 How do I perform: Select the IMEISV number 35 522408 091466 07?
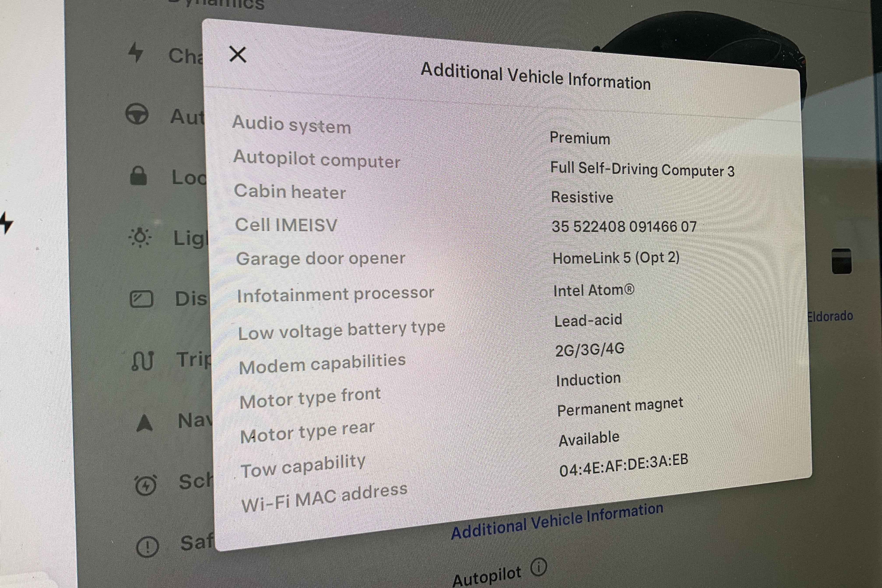[624, 226]
